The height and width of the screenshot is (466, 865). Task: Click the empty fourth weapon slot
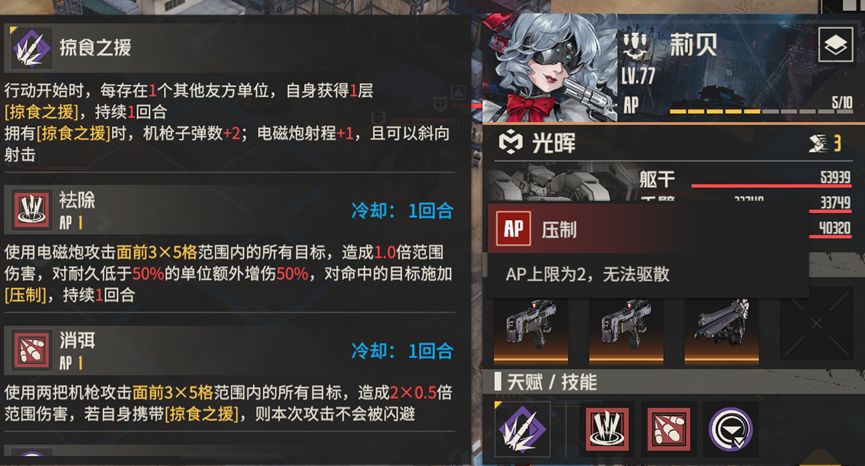(816, 324)
